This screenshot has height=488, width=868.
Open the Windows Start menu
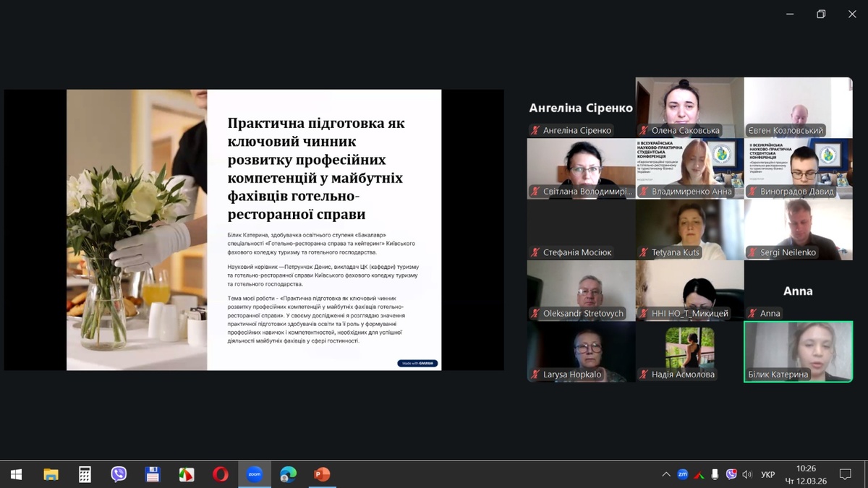[16, 474]
